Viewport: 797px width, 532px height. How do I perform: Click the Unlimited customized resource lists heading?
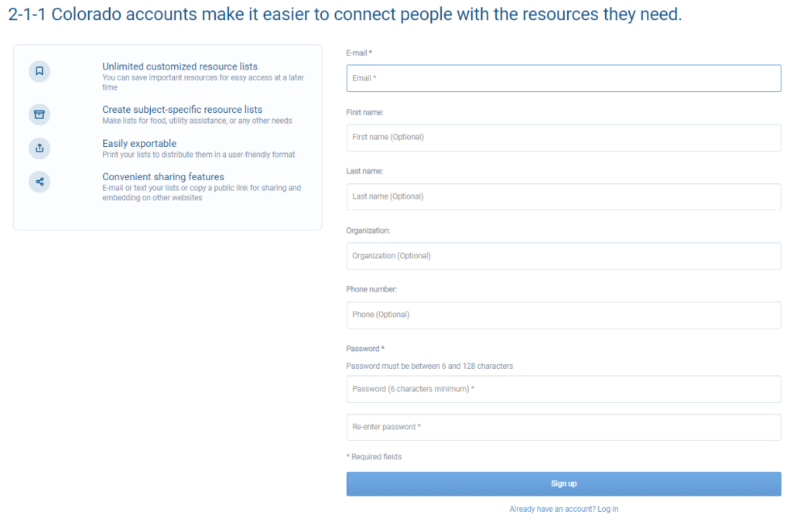tap(180, 66)
